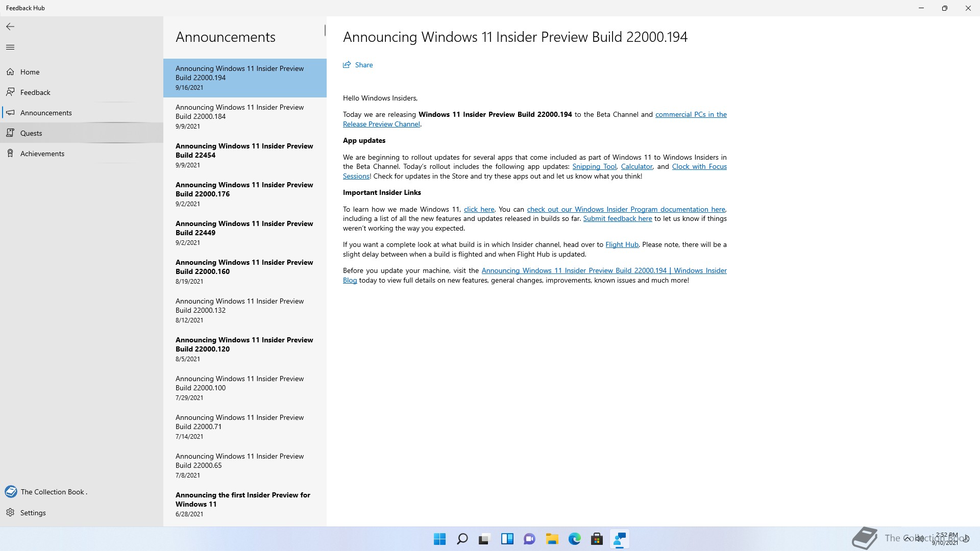
Task: Open the Build 22000.65 announcement
Action: (x=245, y=466)
